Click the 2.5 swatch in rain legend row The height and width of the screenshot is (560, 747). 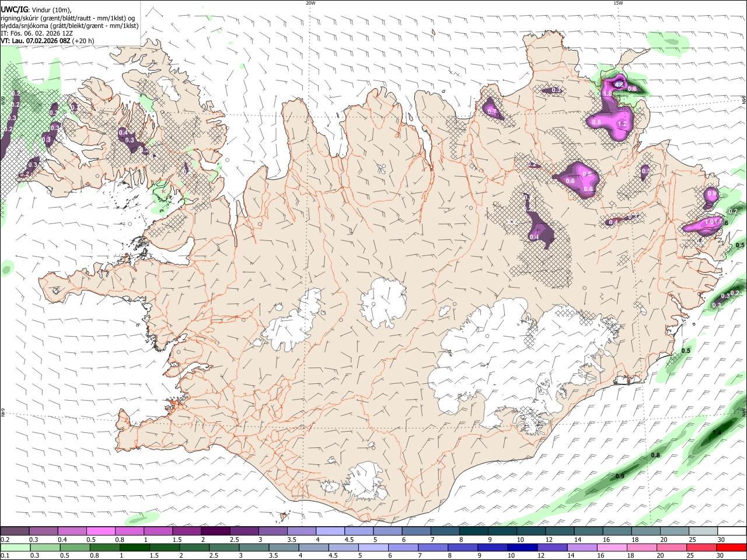click(x=224, y=548)
